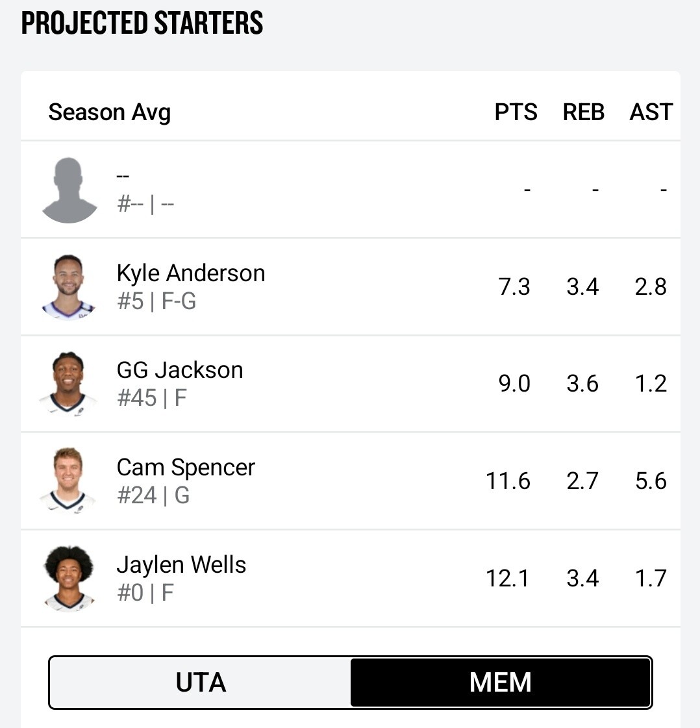
Task: Tap the Season Avg label
Action: pos(109,112)
